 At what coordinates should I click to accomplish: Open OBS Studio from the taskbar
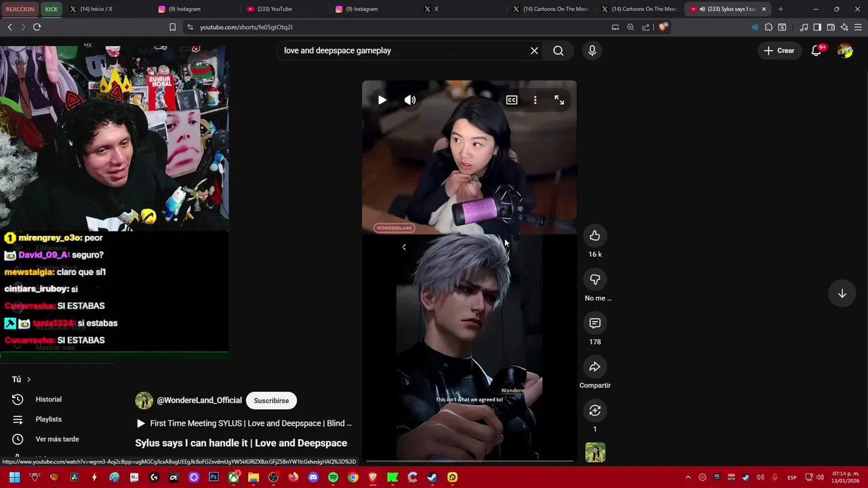pos(273,477)
